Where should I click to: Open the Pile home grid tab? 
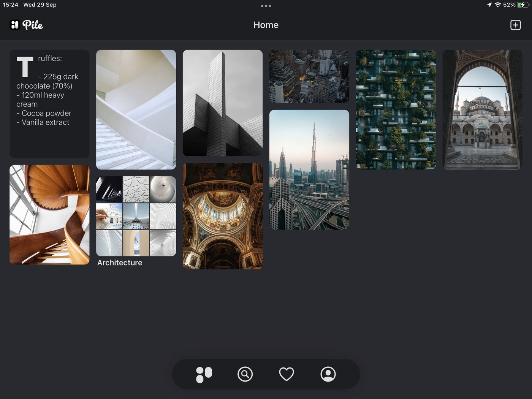tap(204, 374)
